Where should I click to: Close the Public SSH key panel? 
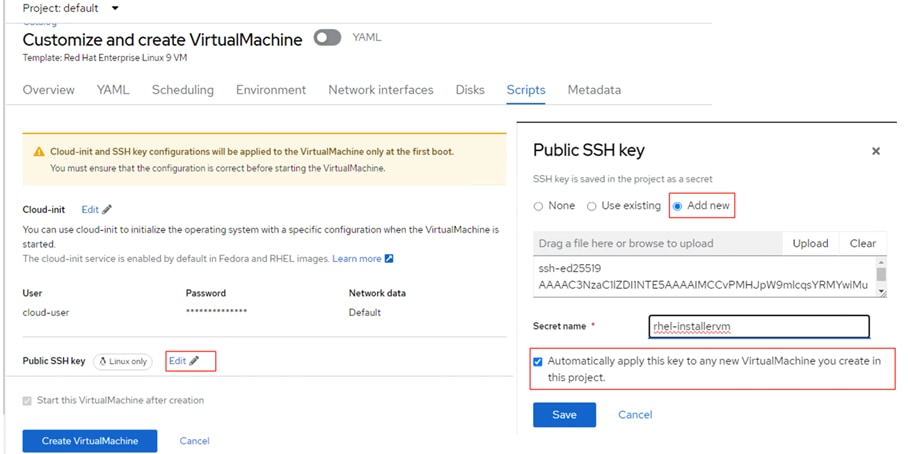click(876, 151)
